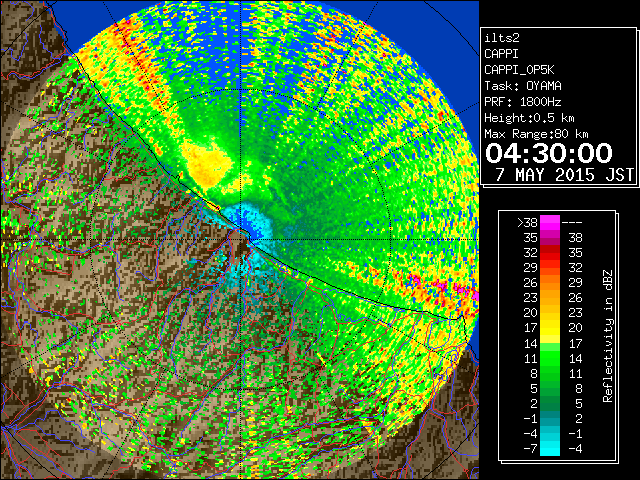Click the -7 legend label
The width and height of the screenshot is (640, 480).
[530, 449]
